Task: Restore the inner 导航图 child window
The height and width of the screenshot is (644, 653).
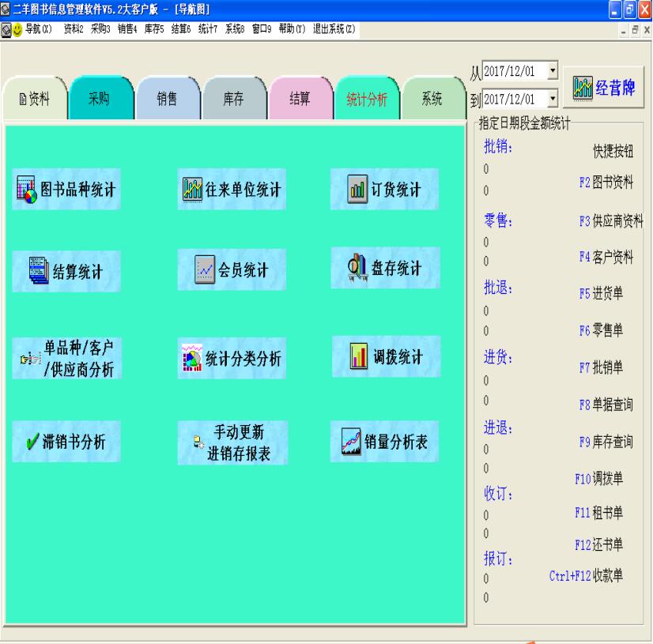Action: tap(635, 30)
